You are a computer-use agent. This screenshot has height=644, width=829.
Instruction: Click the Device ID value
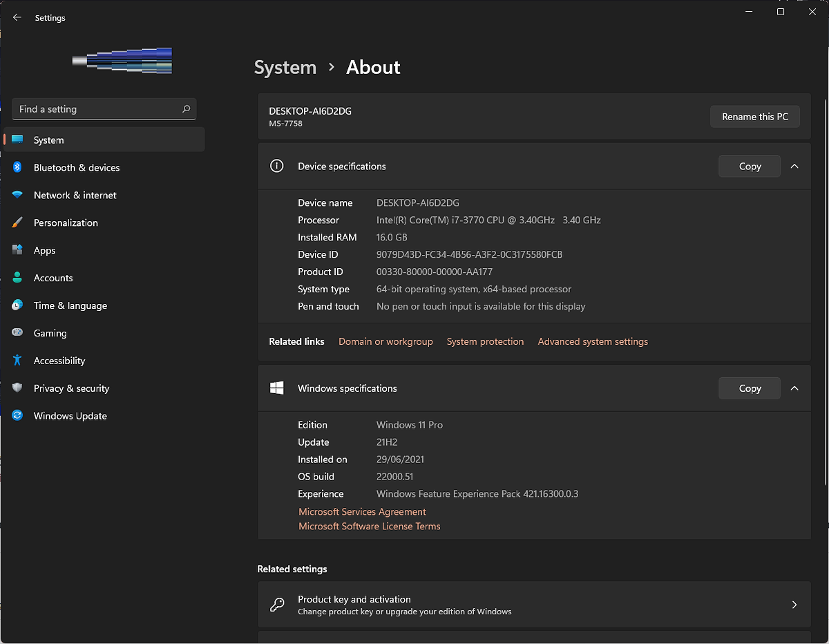tap(469, 255)
